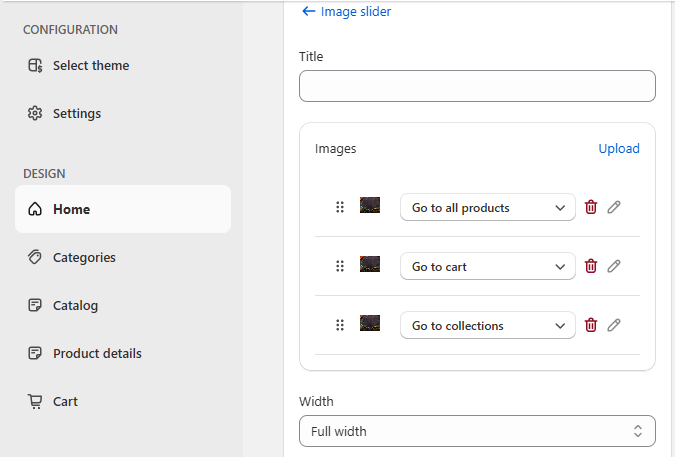The image size is (675, 457).
Task: Click the thumbnail in the Go to collections row
Action: tap(370, 323)
